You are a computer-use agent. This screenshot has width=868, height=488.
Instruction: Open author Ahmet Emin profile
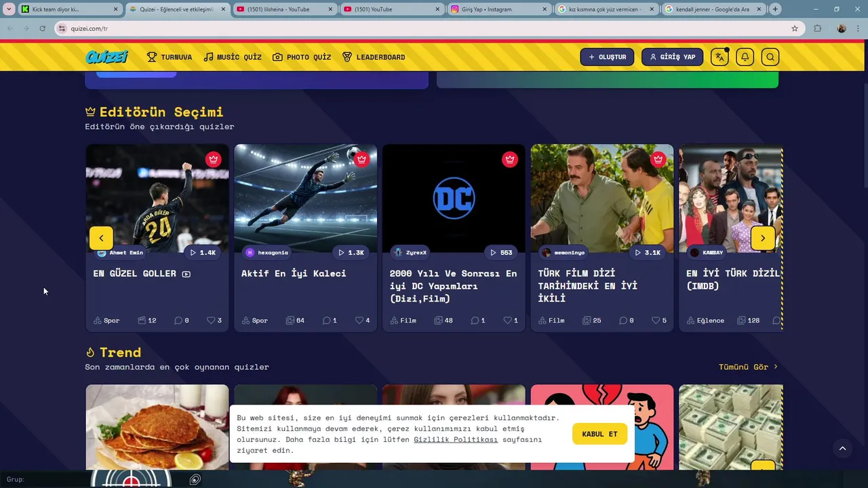coord(121,252)
